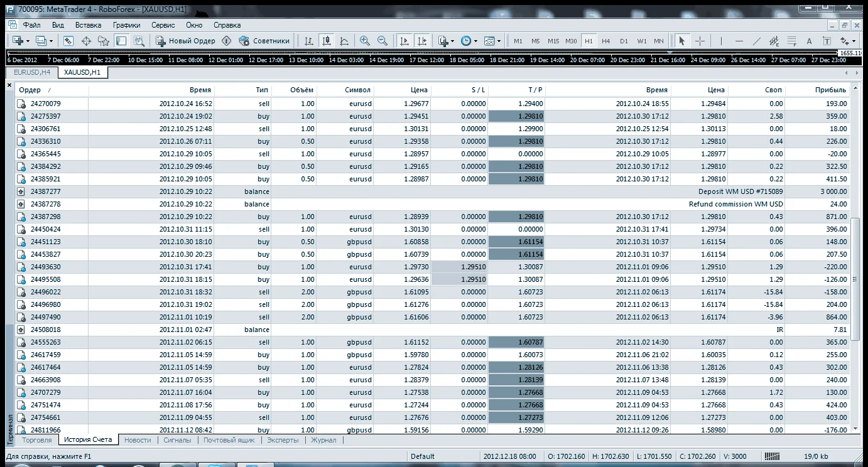
Task: Click the Zoom Out magnifier icon
Action: pos(382,41)
